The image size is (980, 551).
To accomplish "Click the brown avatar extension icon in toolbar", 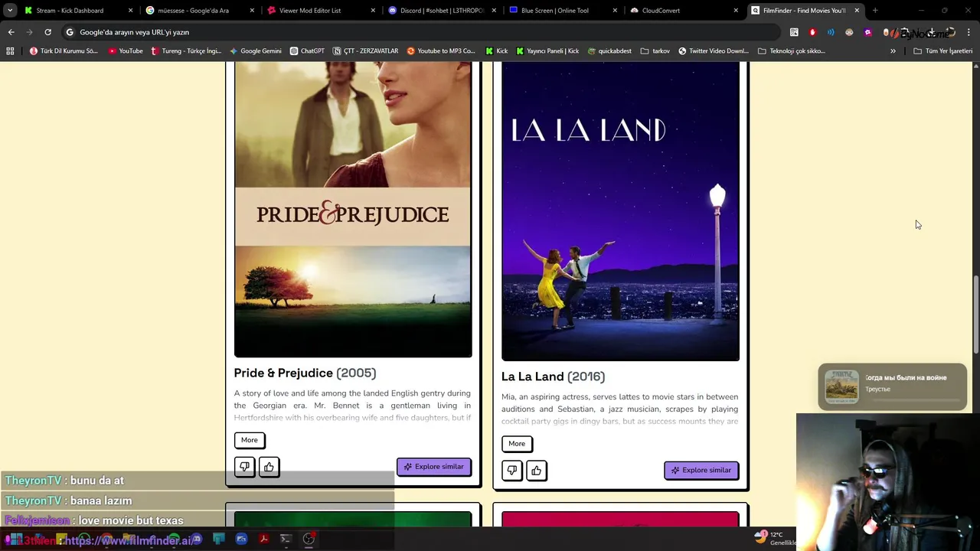I will pos(849,32).
